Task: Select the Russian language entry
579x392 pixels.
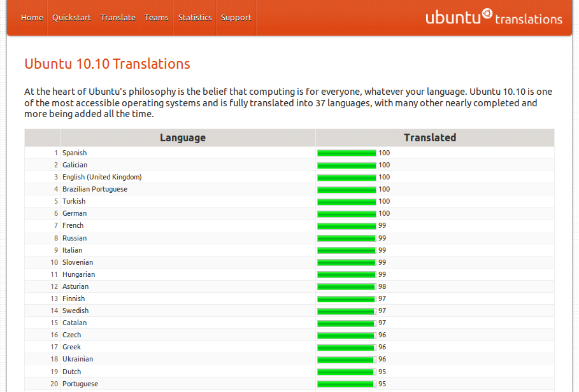Action: tap(75, 238)
